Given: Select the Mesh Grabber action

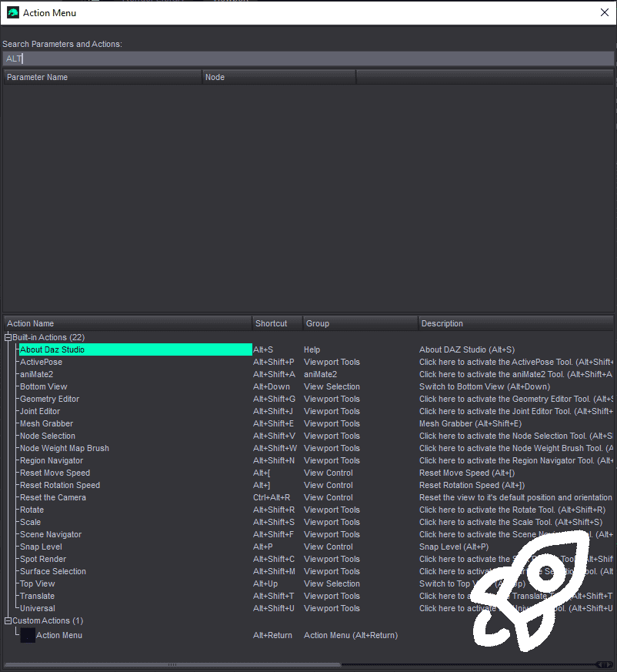Looking at the screenshot, I should click(47, 423).
